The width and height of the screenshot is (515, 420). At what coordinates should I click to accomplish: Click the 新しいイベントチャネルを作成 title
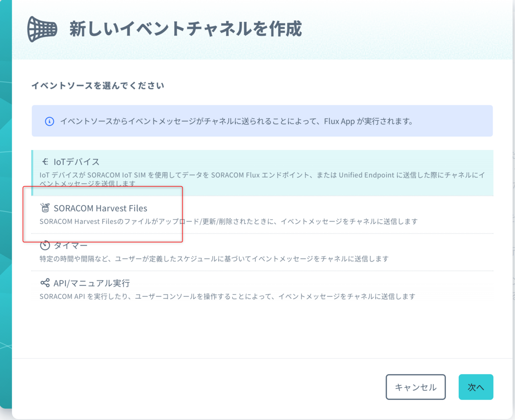coord(185,29)
